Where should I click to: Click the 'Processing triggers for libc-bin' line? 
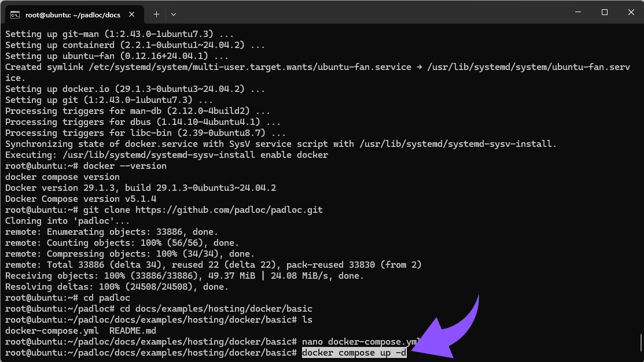coord(145,132)
